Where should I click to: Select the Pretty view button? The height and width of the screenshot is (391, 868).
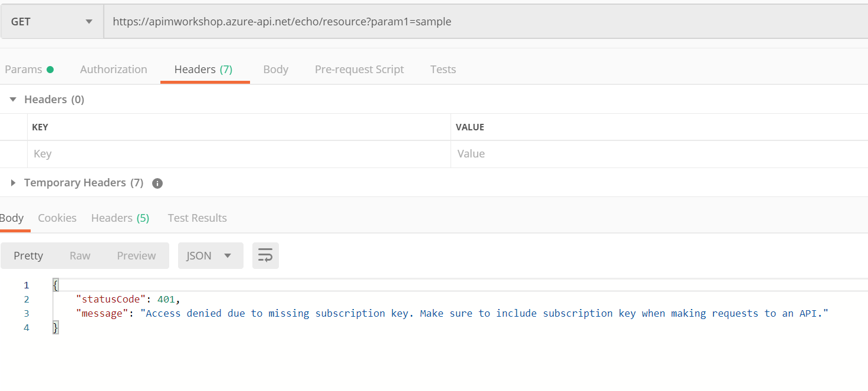28,256
